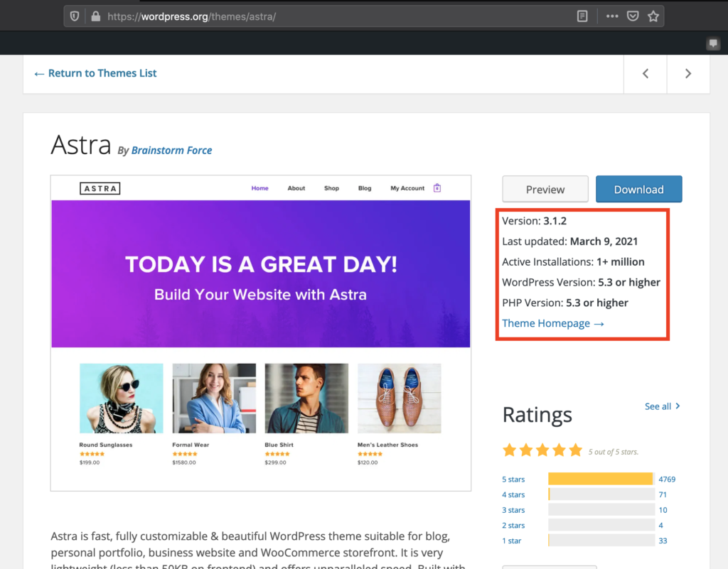This screenshot has height=569, width=728.
Task: Click the 5 stars rating bar
Action: pyautogui.click(x=601, y=479)
